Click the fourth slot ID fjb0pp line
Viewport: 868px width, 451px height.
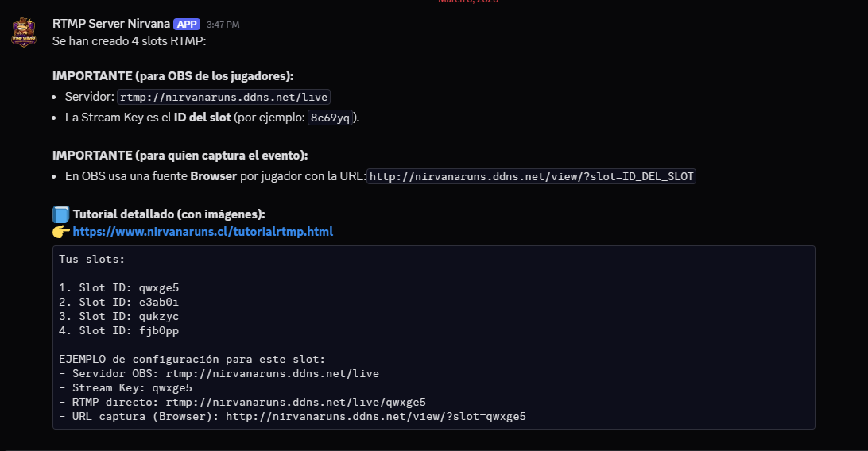(125, 330)
